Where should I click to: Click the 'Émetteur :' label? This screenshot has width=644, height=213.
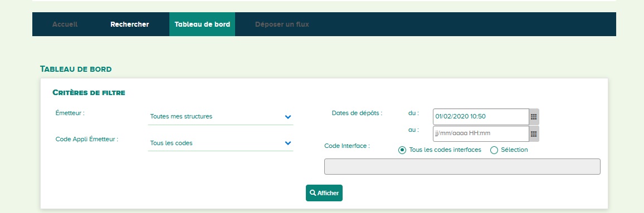coord(70,113)
